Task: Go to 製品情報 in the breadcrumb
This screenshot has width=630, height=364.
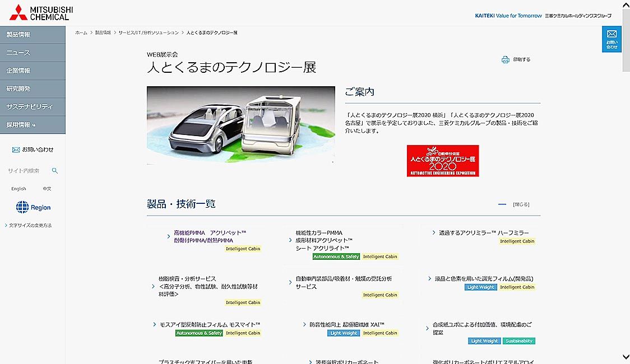Action: coord(103,33)
